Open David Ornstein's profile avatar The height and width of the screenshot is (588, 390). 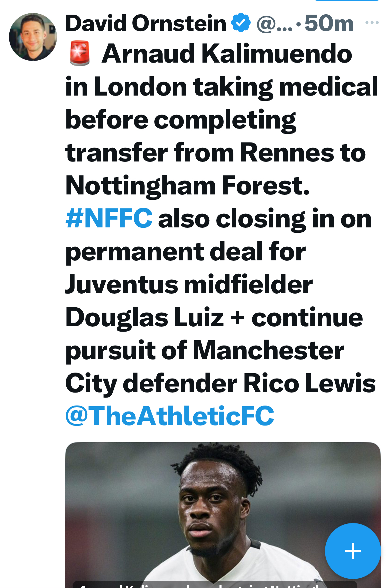(x=33, y=37)
